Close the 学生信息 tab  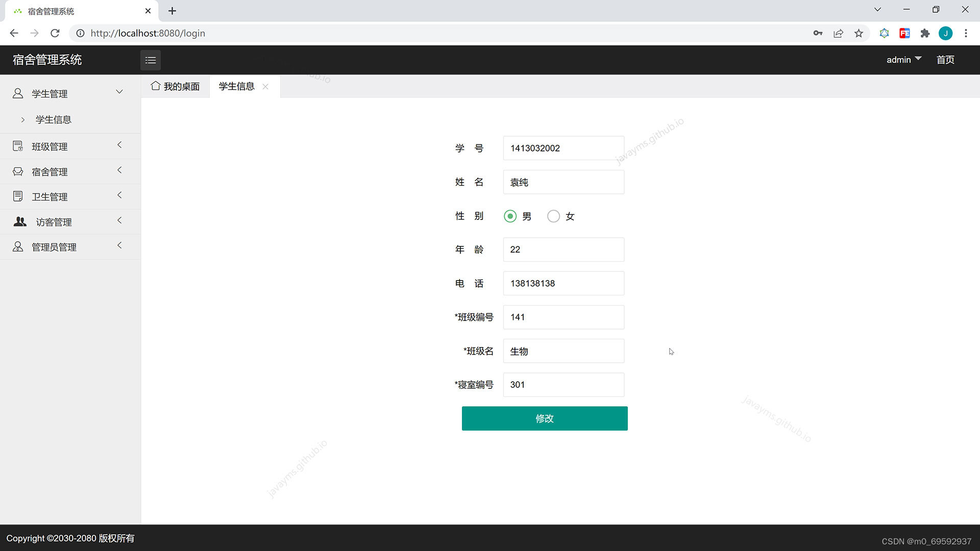point(265,87)
